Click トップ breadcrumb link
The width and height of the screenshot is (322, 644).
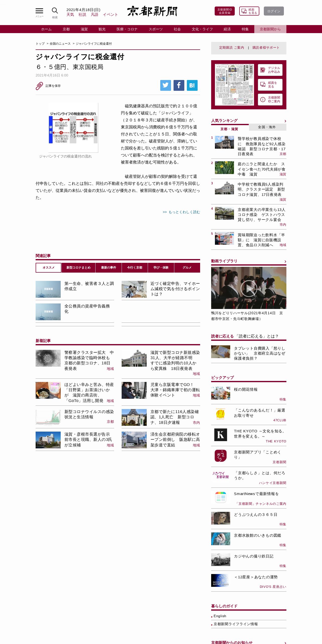(x=40, y=44)
